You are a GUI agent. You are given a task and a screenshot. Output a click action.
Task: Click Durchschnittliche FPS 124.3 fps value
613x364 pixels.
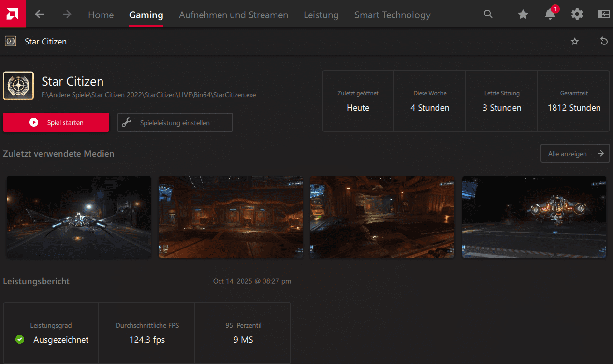pyautogui.click(x=147, y=340)
